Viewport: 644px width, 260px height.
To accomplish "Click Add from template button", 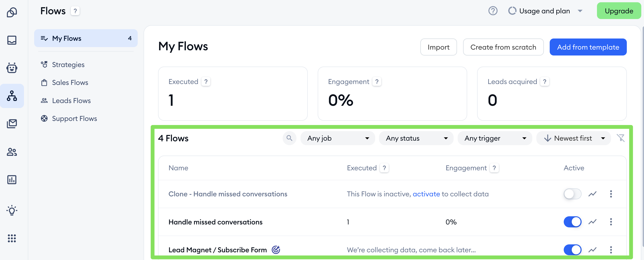I will [588, 47].
